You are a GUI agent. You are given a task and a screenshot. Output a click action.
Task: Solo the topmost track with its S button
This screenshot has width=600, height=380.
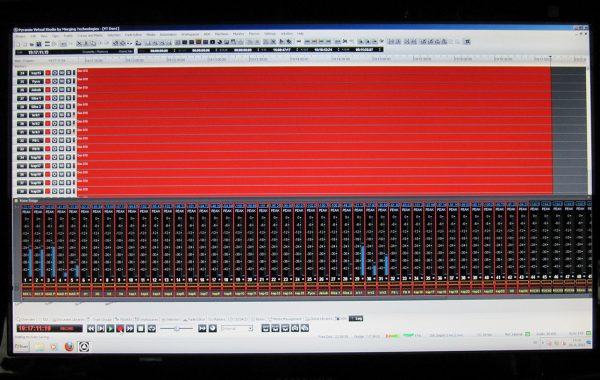pos(68,73)
